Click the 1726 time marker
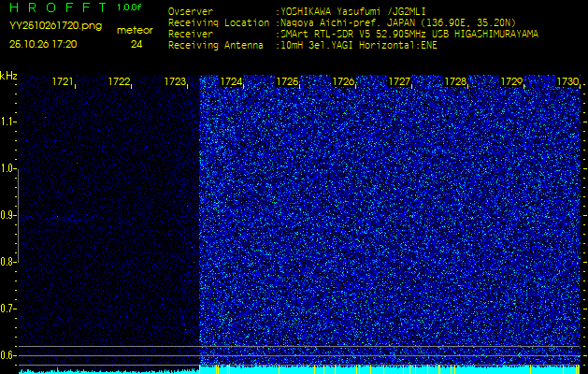 pos(343,81)
